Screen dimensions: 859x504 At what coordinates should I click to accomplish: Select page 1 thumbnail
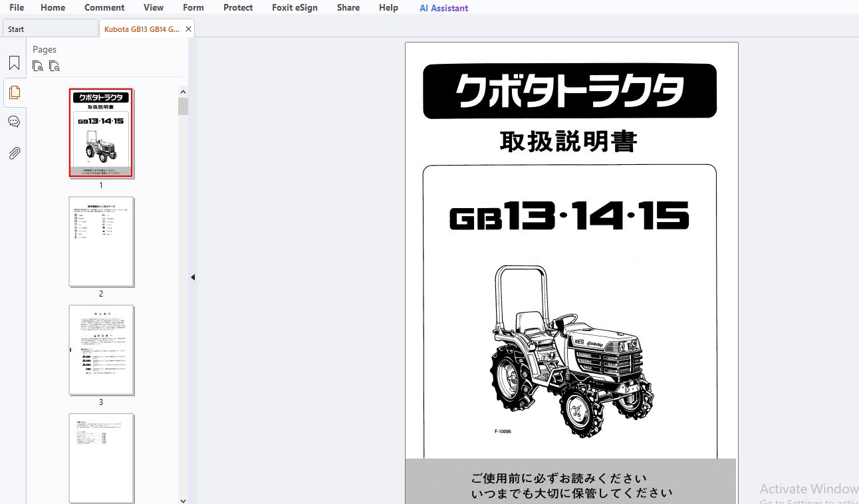101,133
